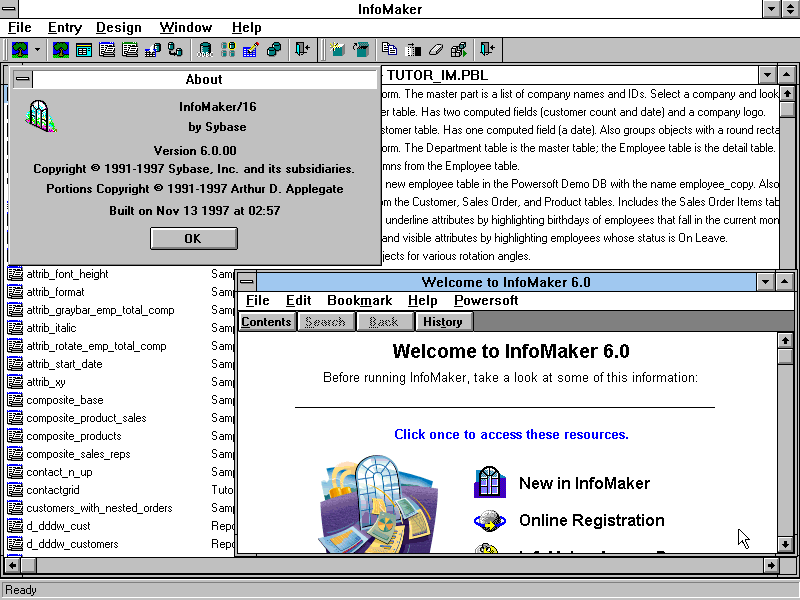Click the pipeline icon with two linked cylinders
The height and width of the screenshot is (600, 800).
tap(175, 49)
